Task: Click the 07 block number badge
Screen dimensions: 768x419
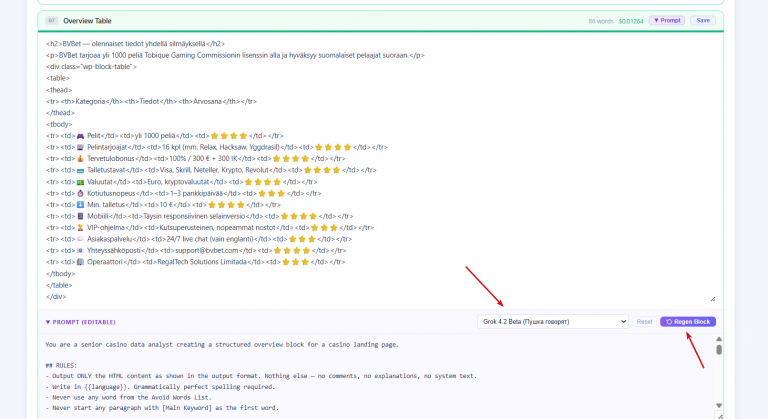Action: point(51,21)
